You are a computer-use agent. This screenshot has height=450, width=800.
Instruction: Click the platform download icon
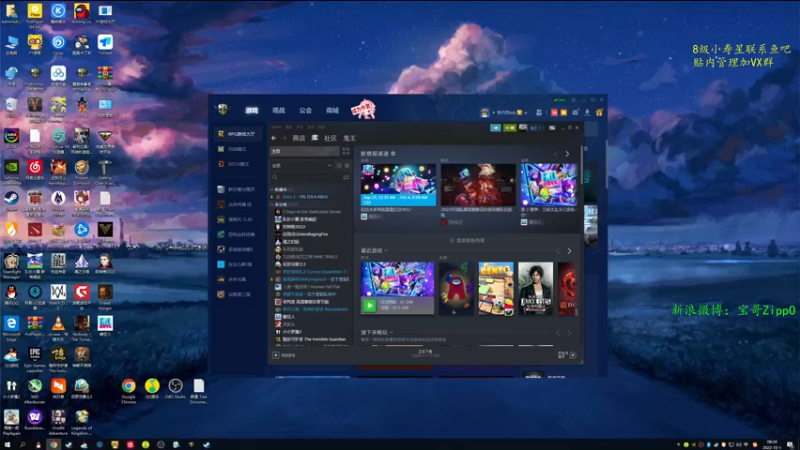point(587,112)
